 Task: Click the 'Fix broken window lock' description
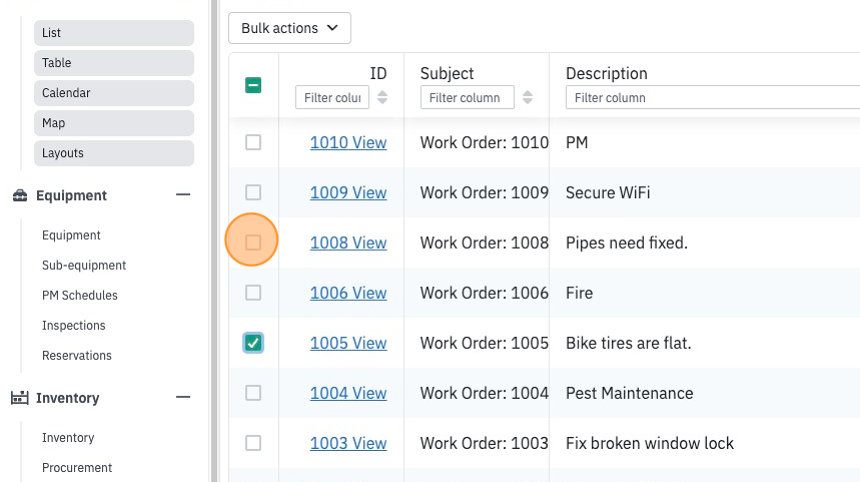tap(649, 443)
